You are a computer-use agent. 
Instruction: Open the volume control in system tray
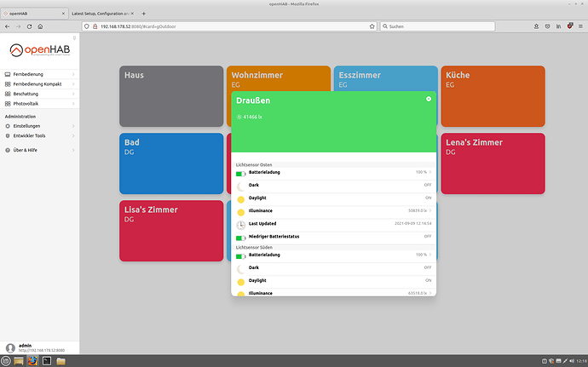click(572, 361)
